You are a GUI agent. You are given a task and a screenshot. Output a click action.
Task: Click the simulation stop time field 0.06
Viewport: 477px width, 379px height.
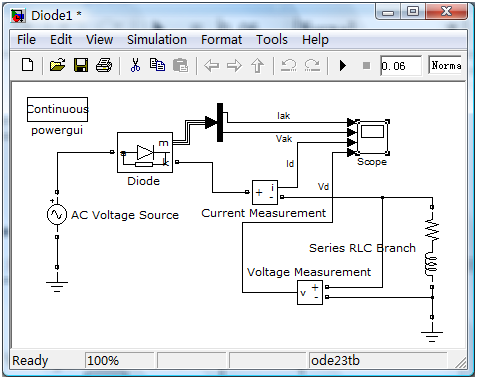[401, 66]
